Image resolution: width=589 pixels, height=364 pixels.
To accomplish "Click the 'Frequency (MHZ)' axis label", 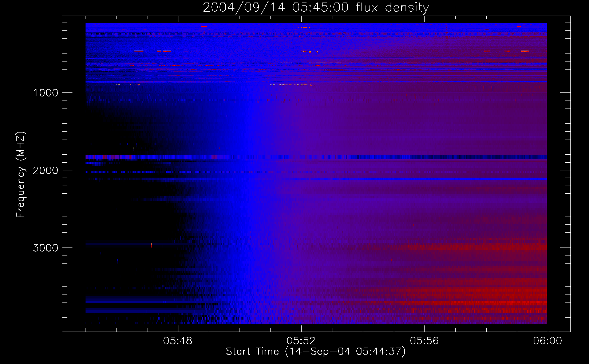I will pyautogui.click(x=21, y=175).
